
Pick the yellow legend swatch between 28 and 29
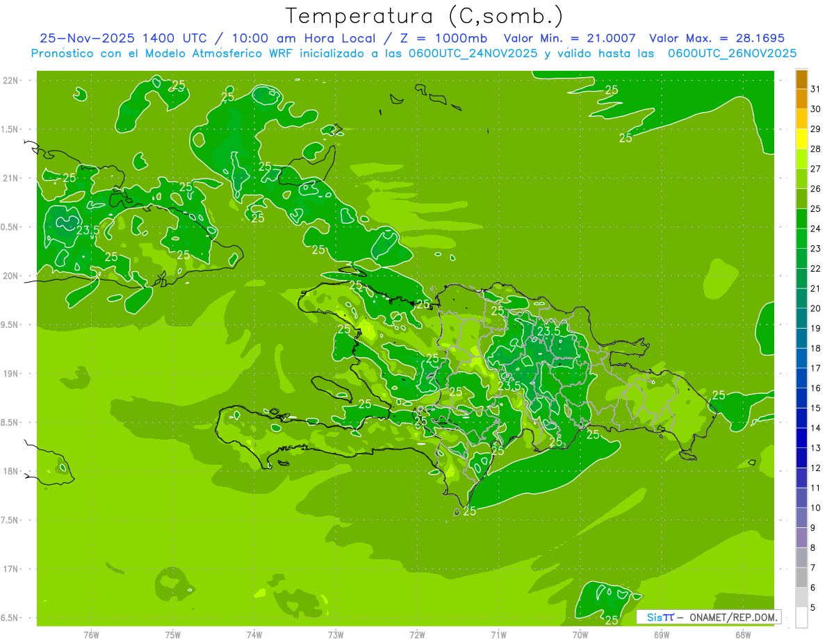point(802,139)
